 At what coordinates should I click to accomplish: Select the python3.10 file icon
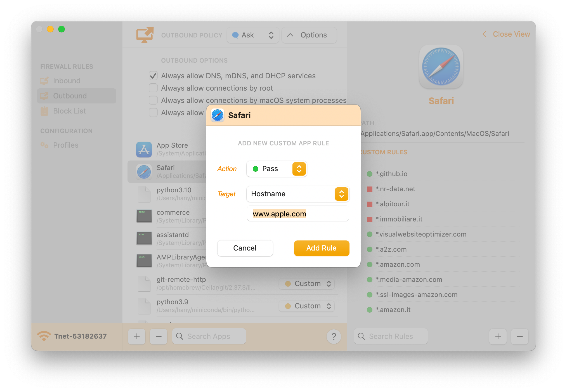(144, 194)
